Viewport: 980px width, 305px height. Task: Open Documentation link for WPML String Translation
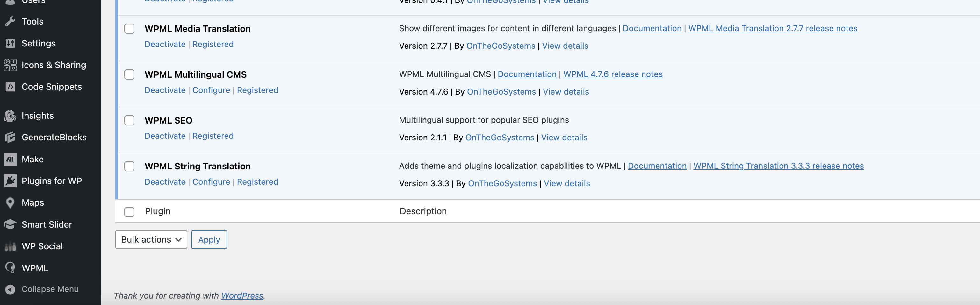(x=657, y=166)
